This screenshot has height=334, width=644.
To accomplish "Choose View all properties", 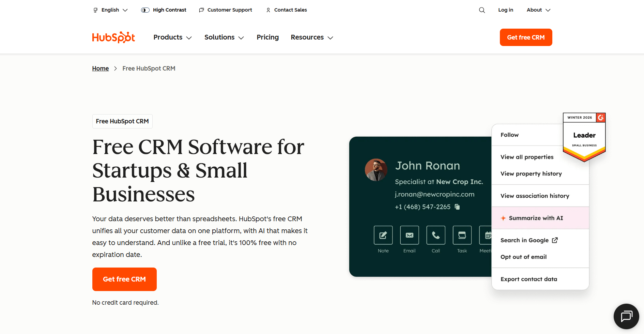I will (x=527, y=157).
